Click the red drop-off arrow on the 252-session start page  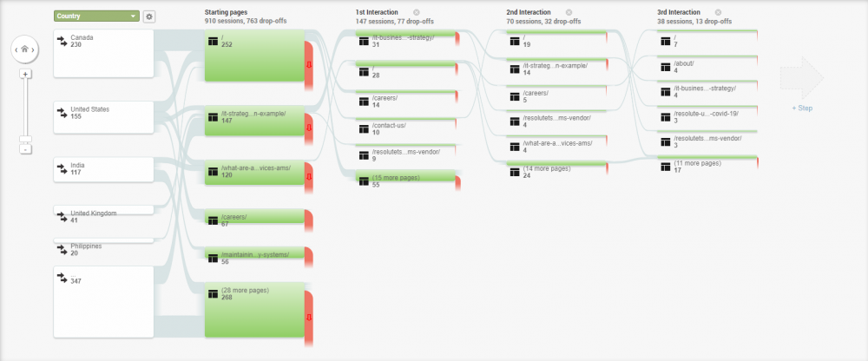click(309, 63)
